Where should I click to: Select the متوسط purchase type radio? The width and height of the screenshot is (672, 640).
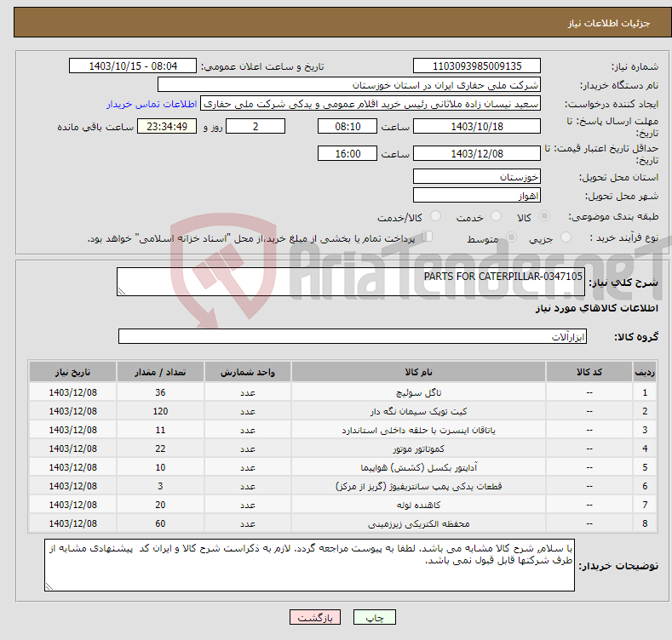click(x=511, y=237)
